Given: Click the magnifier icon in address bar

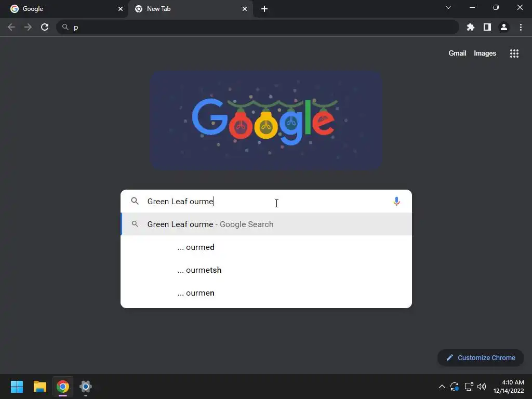Looking at the screenshot, I should (x=65, y=27).
